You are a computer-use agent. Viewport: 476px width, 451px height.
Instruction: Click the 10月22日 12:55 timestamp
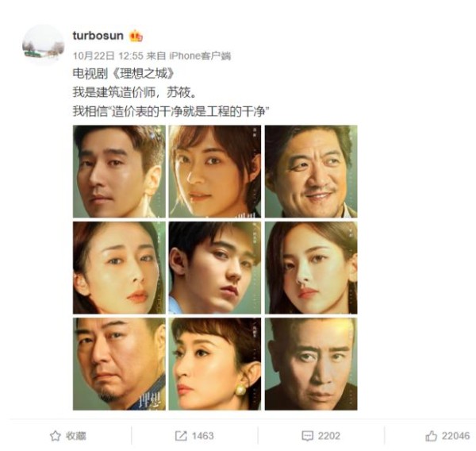click(108, 56)
